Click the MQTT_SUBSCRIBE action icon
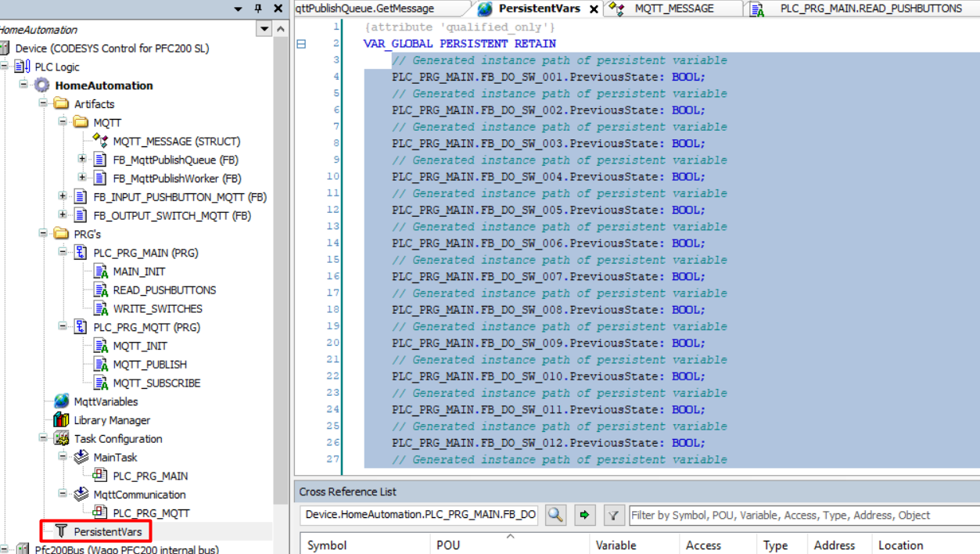 100,383
